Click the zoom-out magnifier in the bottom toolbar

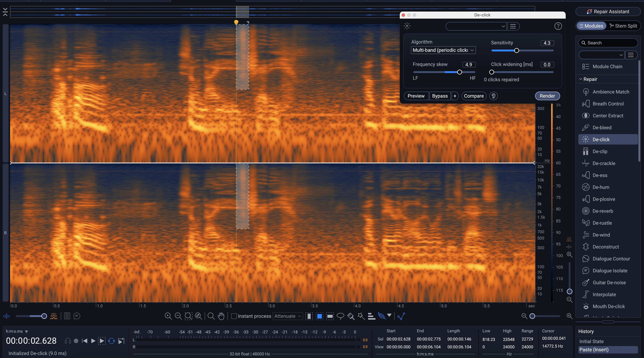click(178, 316)
